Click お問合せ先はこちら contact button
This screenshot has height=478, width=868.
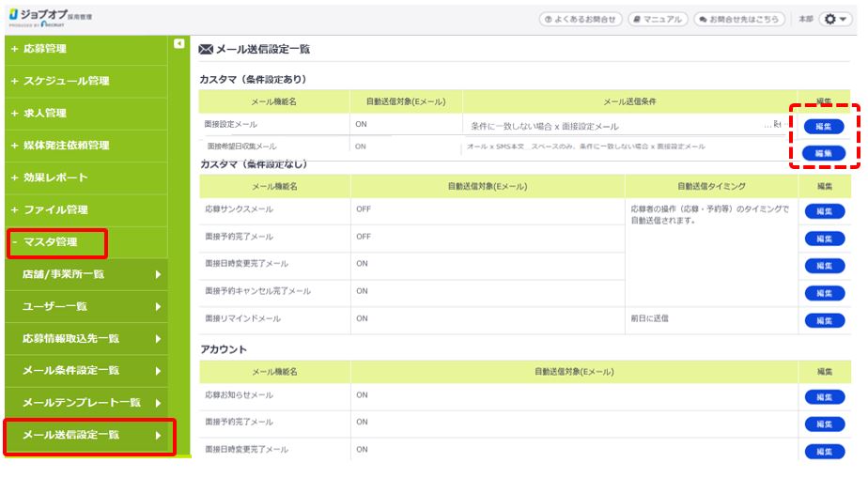pyautogui.click(x=738, y=19)
